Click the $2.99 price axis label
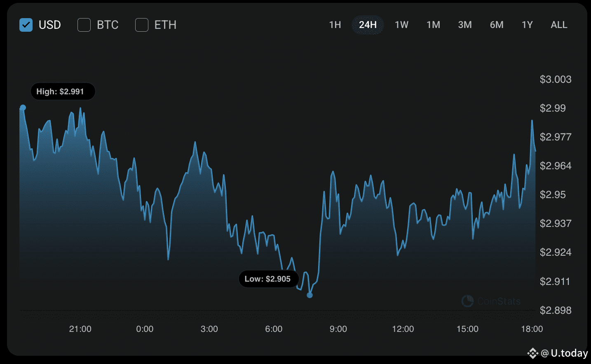This screenshot has height=364, width=591. (553, 108)
